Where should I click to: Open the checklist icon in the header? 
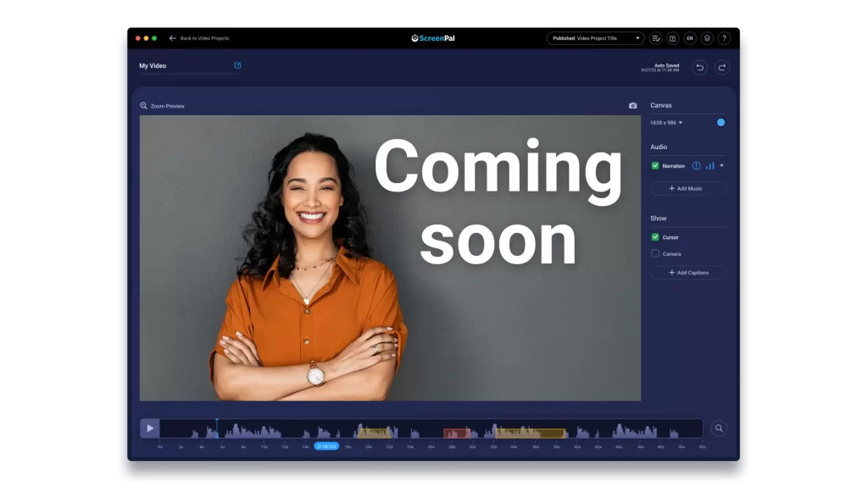(655, 38)
